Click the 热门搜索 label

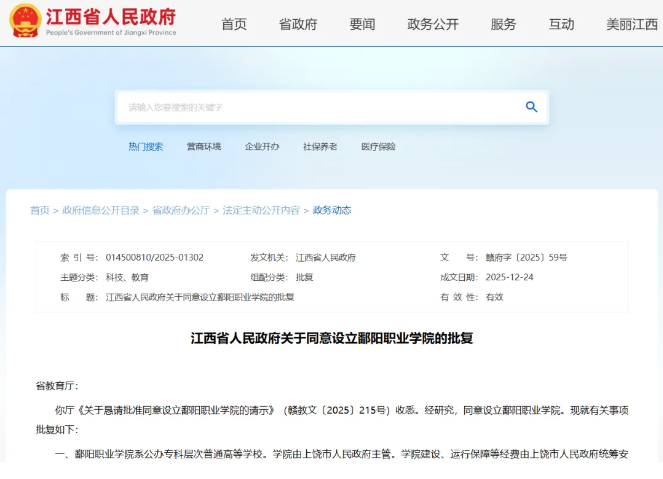pyautogui.click(x=145, y=147)
